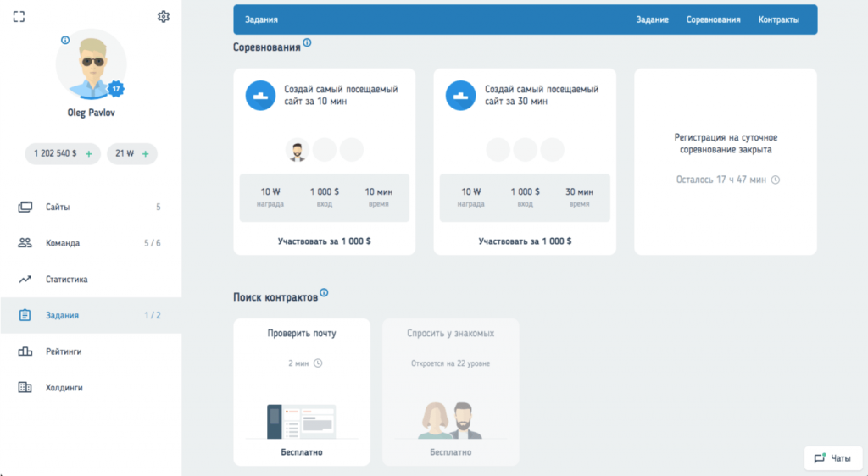Switch to the Соревнования tab in header
Image resolution: width=868 pixels, height=476 pixels.
713,19
